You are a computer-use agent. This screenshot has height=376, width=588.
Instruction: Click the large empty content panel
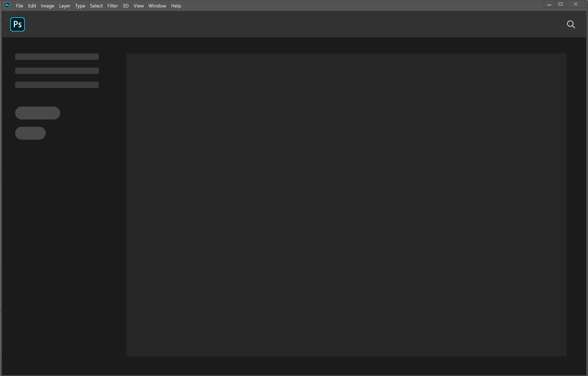(346, 205)
